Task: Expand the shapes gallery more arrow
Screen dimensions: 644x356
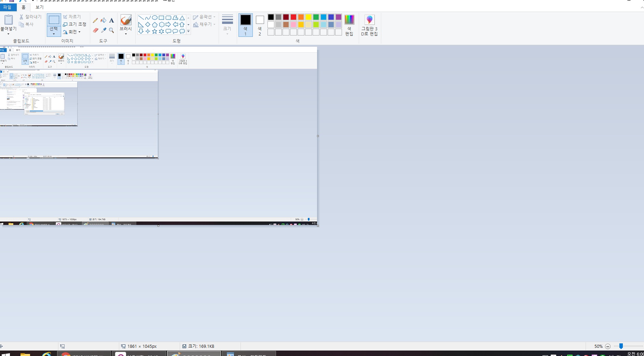Action: (188, 31)
